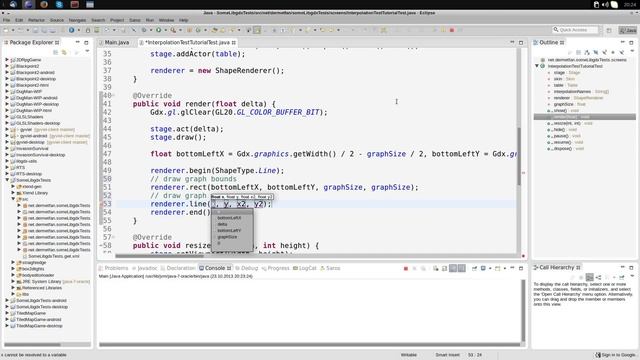640x360 pixels.
Task: Switch to the Problems tab
Action: coord(114,268)
